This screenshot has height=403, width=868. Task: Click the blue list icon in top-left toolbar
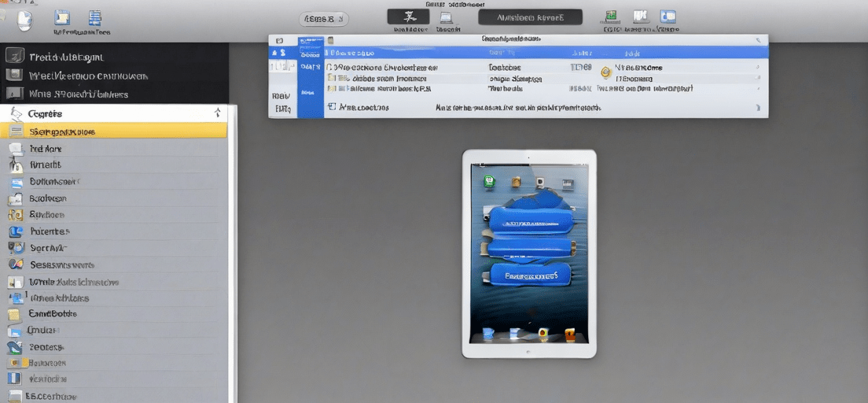pos(95,18)
